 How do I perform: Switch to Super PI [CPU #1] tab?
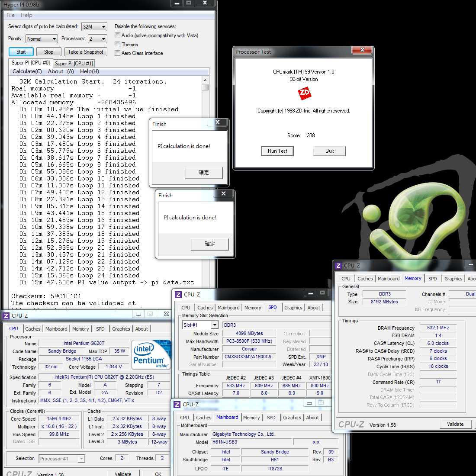click(x=74, y=64)
